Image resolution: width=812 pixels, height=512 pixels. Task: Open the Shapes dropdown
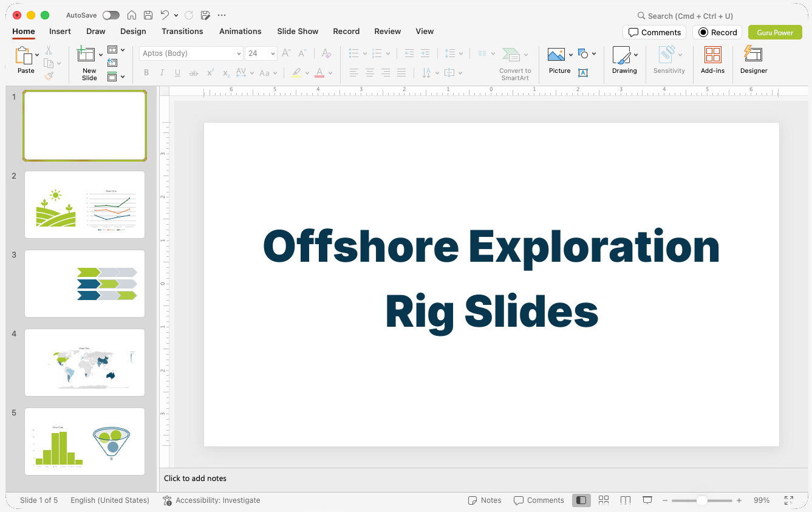(587, 54)
